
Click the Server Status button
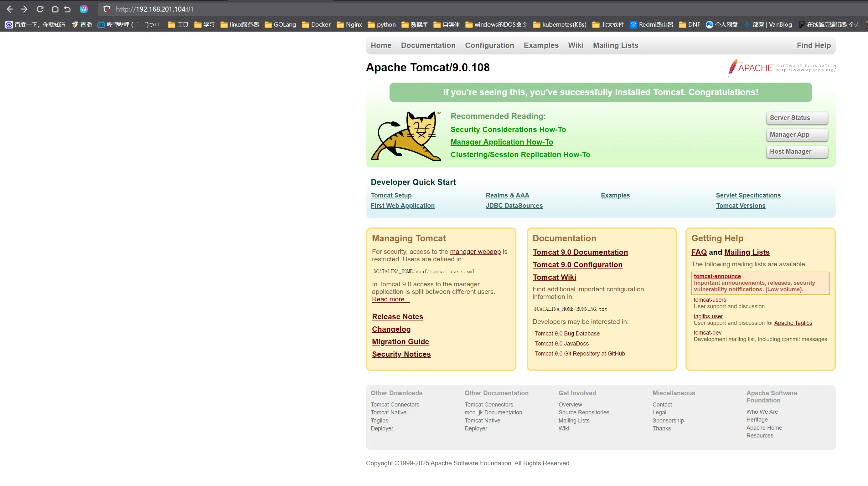tap(797, 118)
